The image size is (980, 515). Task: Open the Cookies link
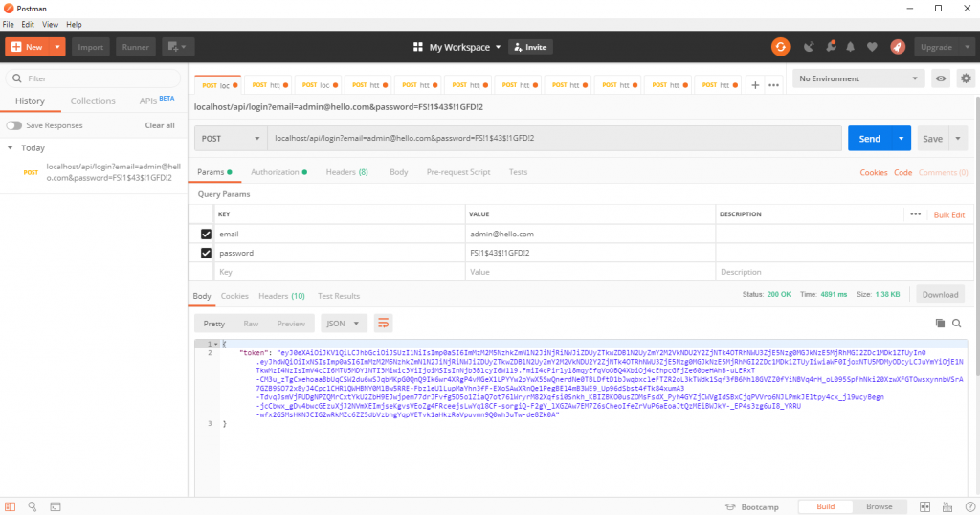tap(873, 172)
